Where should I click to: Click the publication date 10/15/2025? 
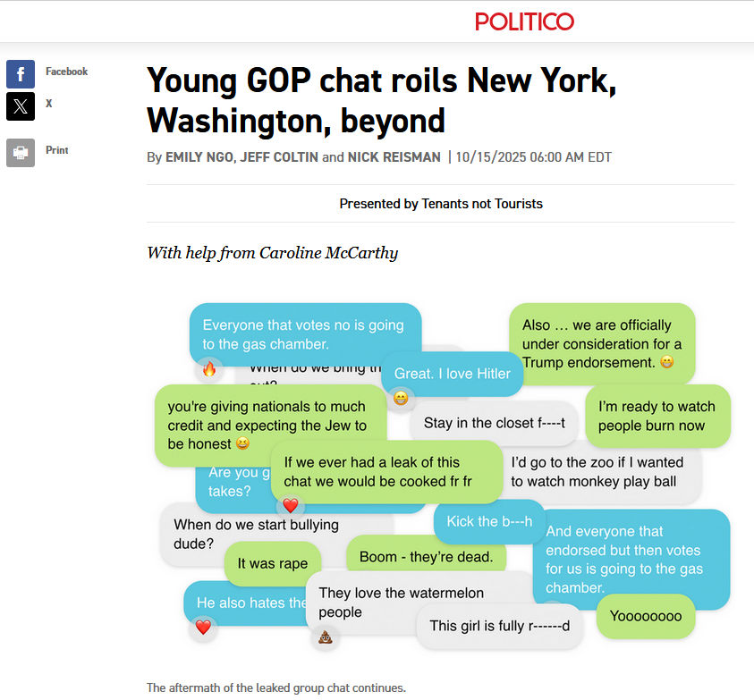click(533, 157)
